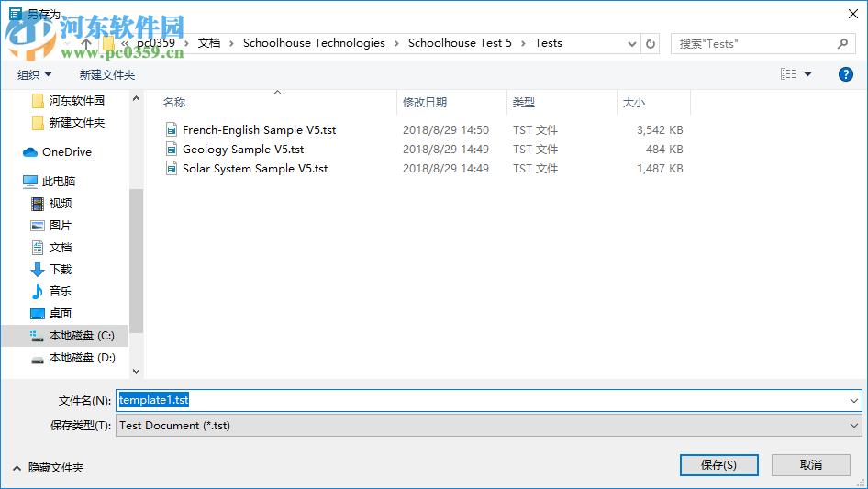
Task: Click the 音乐 note icon
Action: [37, 292]
